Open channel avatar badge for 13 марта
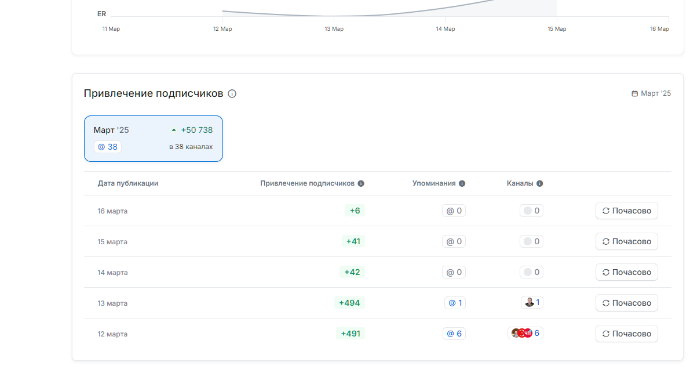The height and width of the screenshot is (391, 690). (x=532, y=303)
